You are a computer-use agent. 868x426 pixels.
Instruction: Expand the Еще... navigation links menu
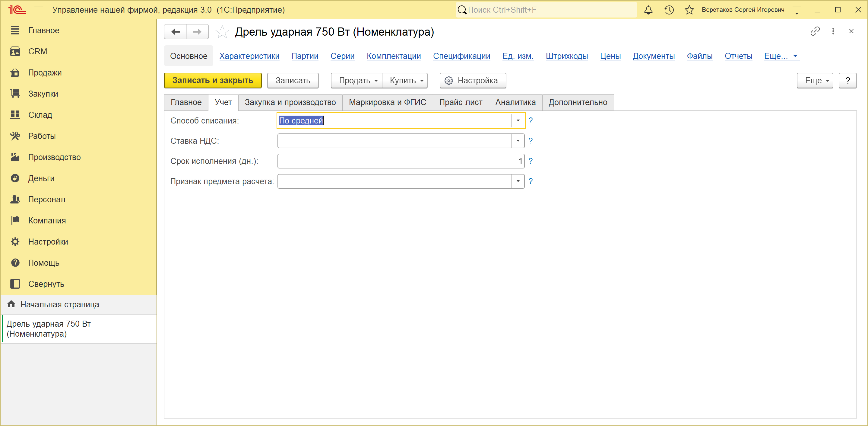(781, 56)
